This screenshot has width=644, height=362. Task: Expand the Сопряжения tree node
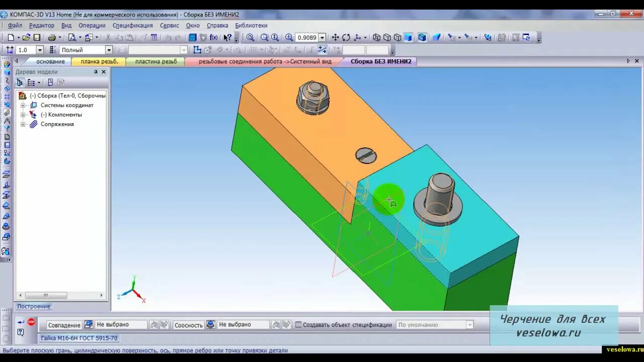click(x=23, y=124)
